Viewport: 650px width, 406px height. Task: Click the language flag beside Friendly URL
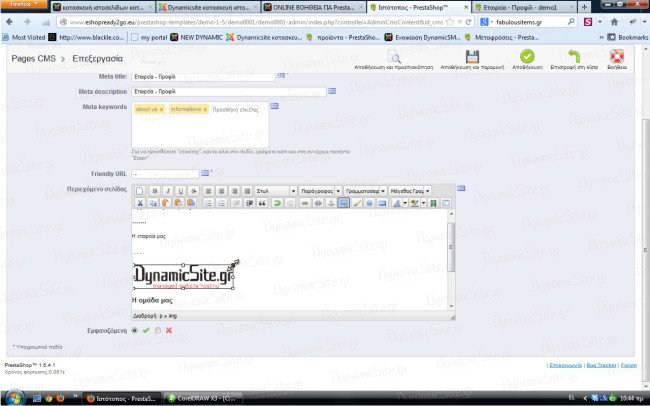click(x=205, y=173)
